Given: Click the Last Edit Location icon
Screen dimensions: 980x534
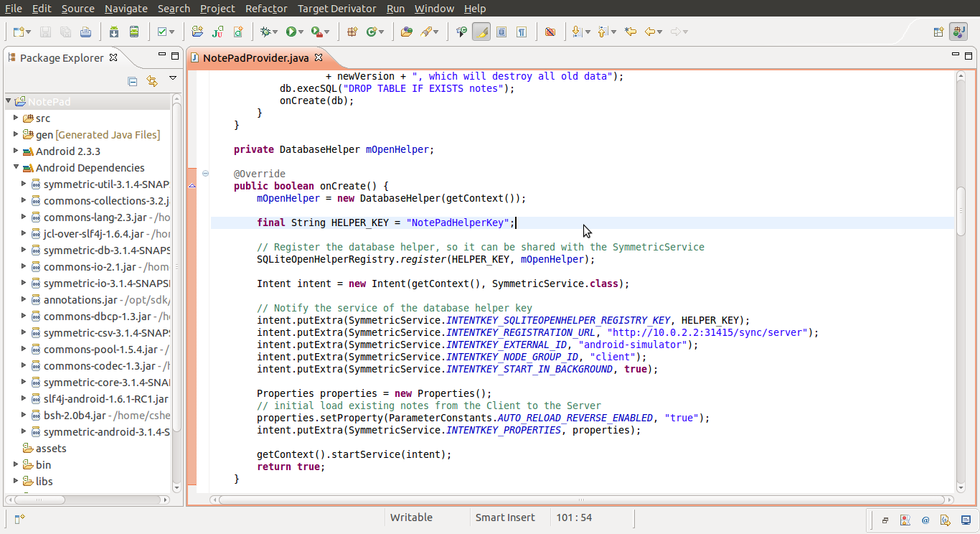Looking at the screenshot, I should [631, 32].
